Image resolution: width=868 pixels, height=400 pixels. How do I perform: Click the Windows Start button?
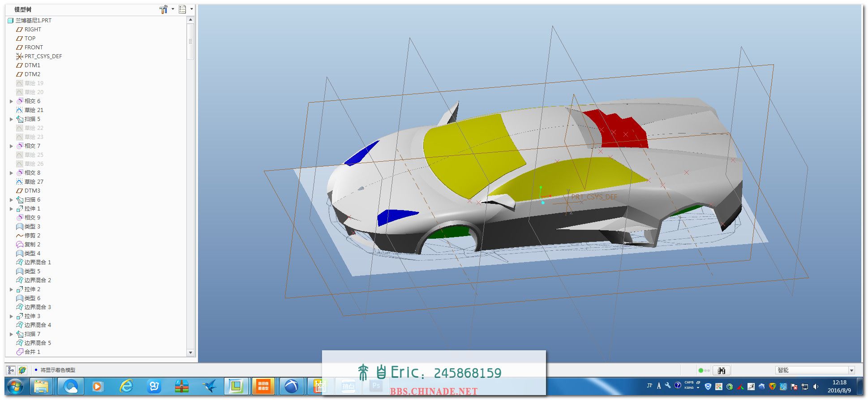click(16, 386)
